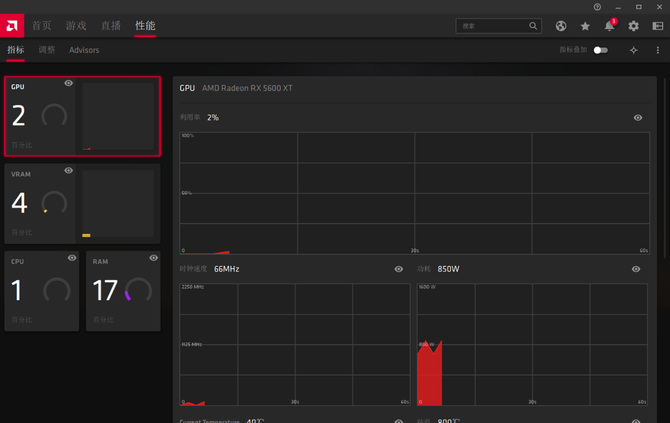Toggle the sidebar panel icon
Screen dimensions: 670x423
pos(657,26)
